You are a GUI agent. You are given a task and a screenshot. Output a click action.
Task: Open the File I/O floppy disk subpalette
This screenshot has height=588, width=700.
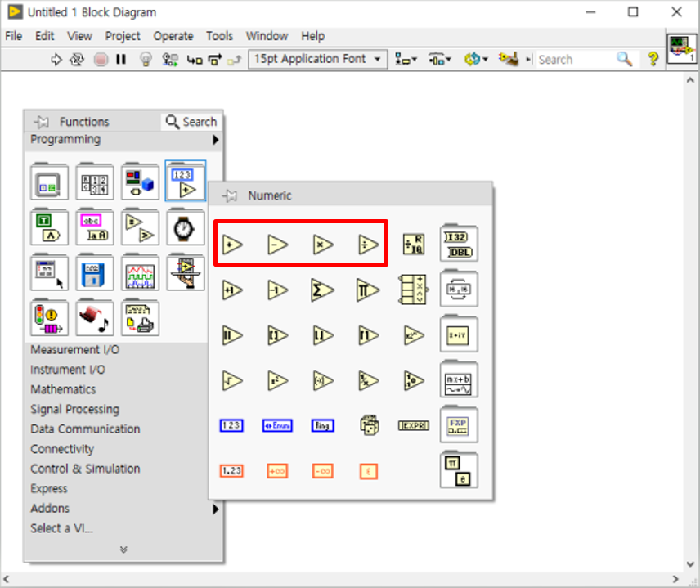95,272
